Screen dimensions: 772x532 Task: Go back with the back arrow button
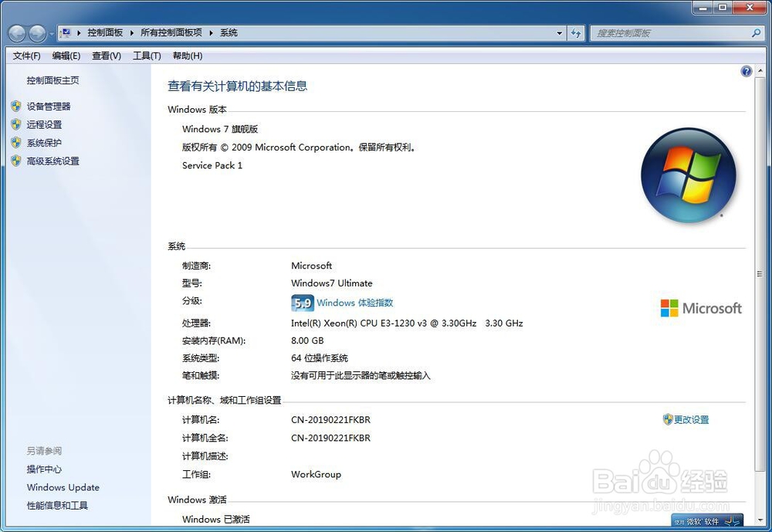tap(17, 33)
